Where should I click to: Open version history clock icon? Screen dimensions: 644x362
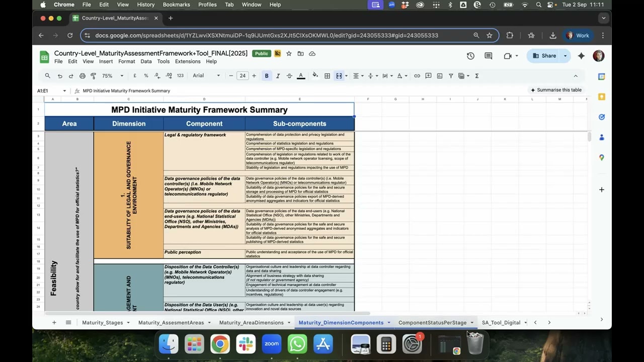click(470, 56)
